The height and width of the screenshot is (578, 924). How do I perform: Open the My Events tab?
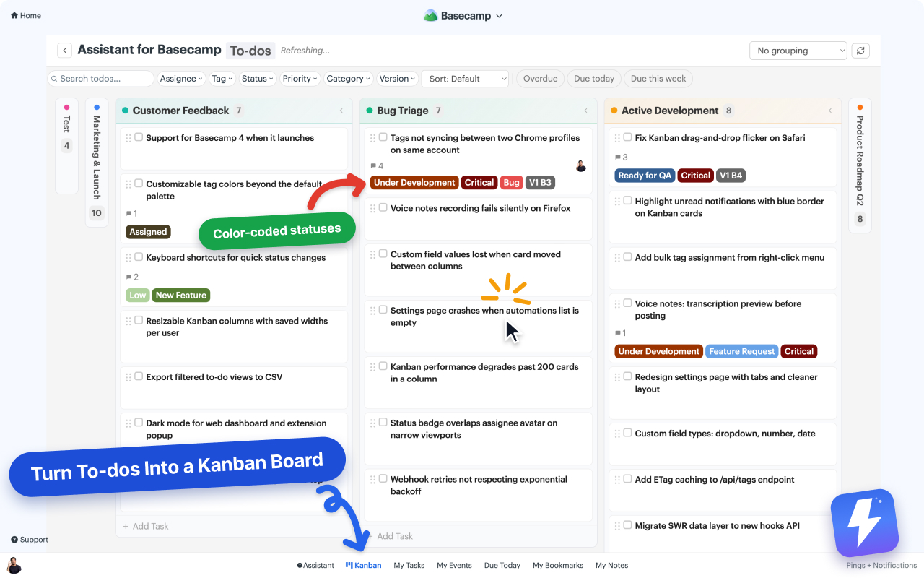pyautogui.click(x=454, y=566)
